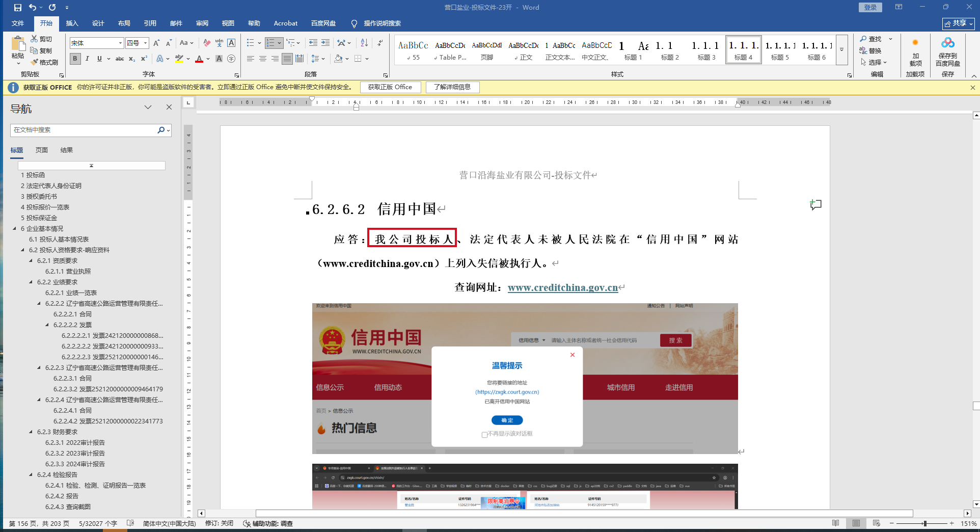Collapse the 6.2.2 业绩要求 section
The width and height of the screenshot is (980, 532).
point(31,282)
